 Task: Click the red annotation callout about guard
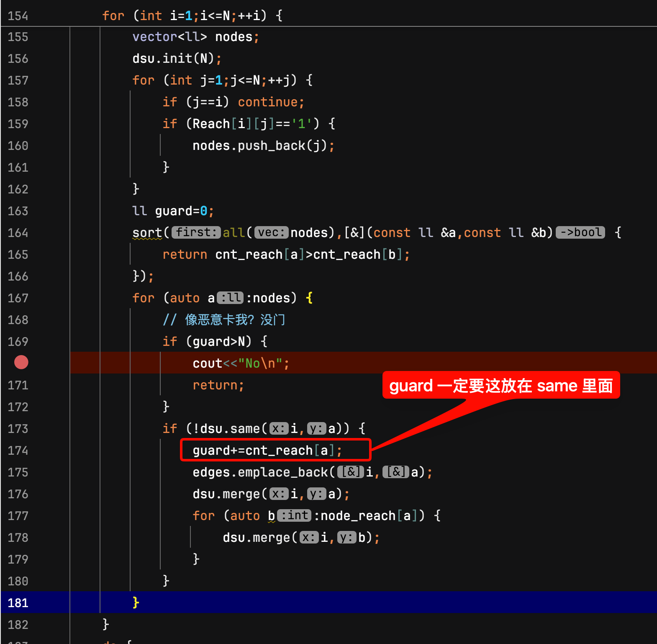coord(500,385)
